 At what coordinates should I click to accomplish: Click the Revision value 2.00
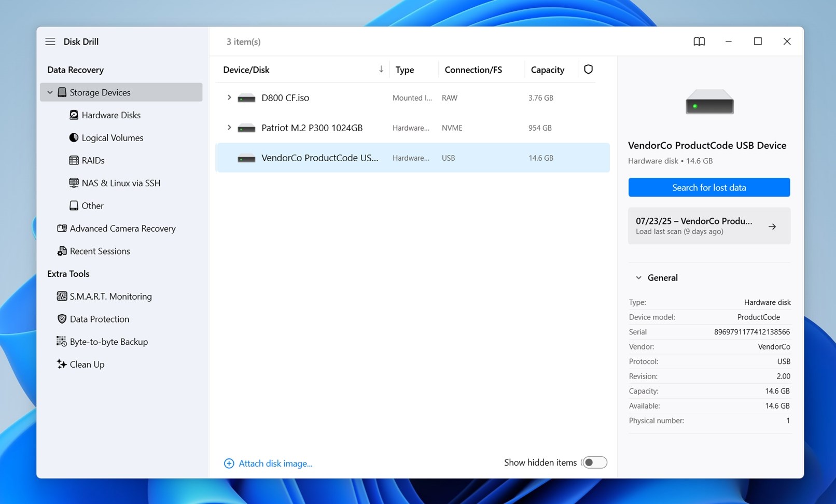click(783, 376)
